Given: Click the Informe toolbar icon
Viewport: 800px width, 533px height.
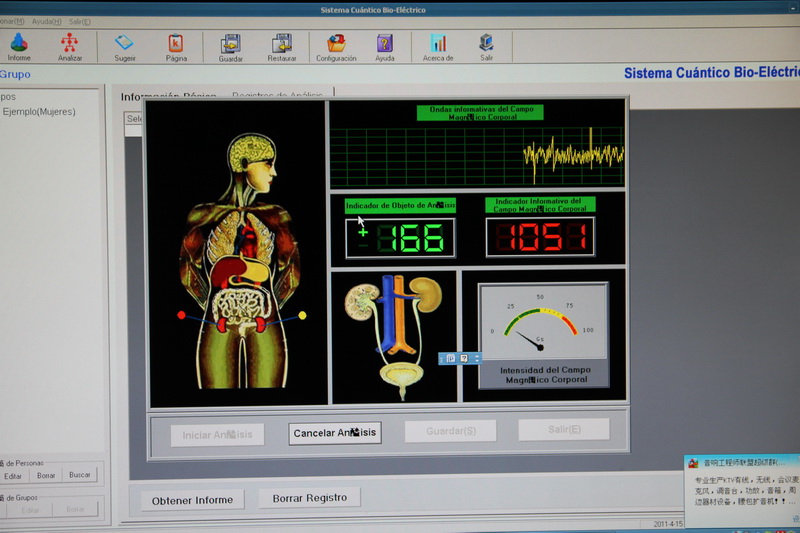Looking at the screenshot, I should (19, 46).
